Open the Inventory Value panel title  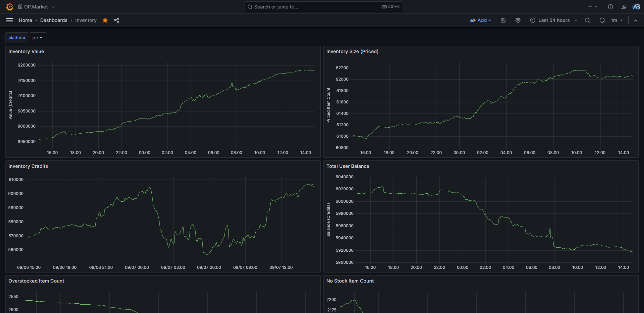coord(26,51)
